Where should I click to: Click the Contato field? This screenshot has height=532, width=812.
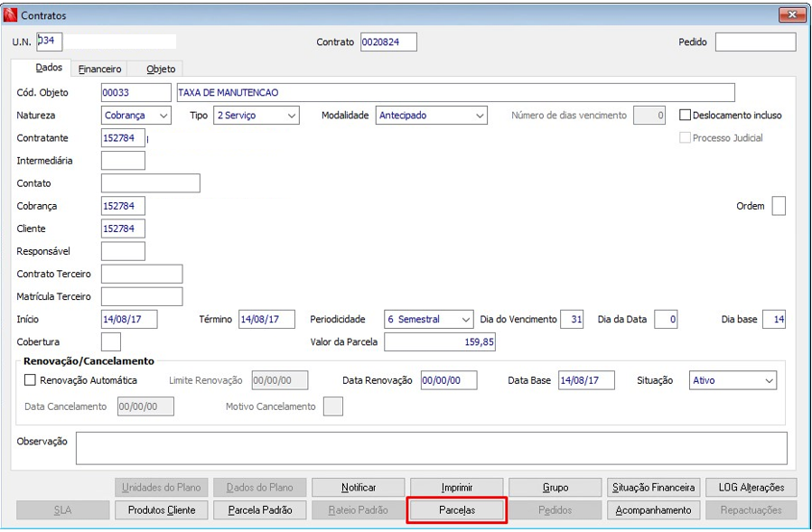(151, 183)
